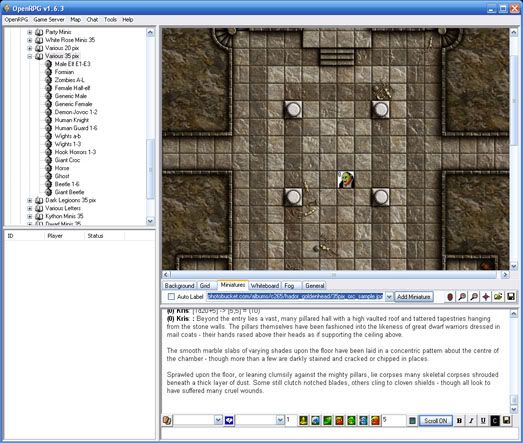The image size is (523, 443).
Task: Zoom out the map with second magnifier
Action: [474, 297]
